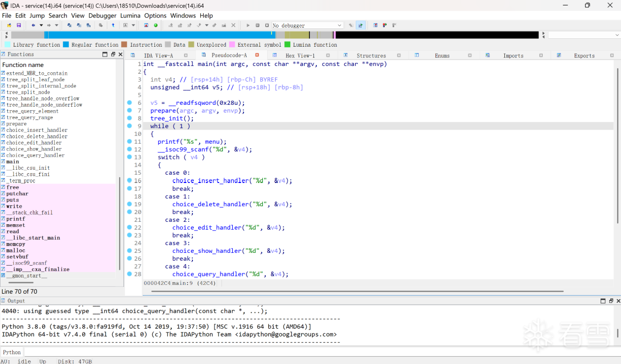Switch to the Hex View-1 tab
Image resolution: width=621 pixels, height=364 pixels.
coord(300,56)
